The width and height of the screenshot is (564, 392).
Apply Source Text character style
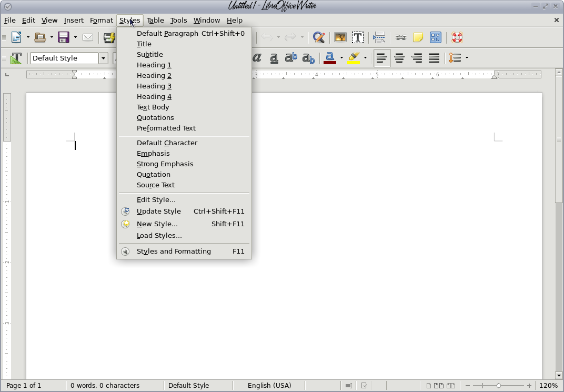184,185
